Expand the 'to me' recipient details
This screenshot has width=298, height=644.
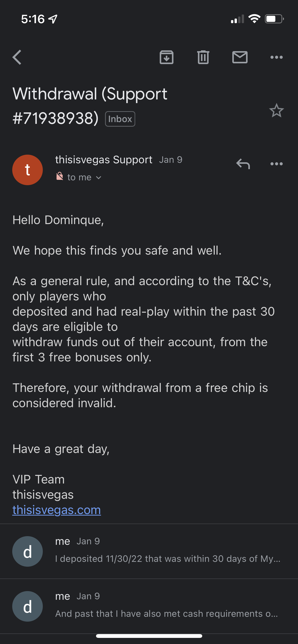84,177
